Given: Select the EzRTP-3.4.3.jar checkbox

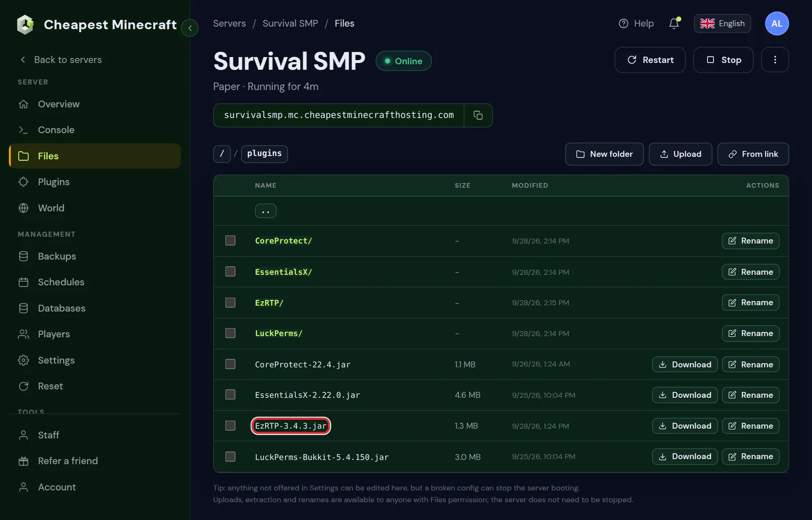Looking at the screenshot, I should pos(230,426).
